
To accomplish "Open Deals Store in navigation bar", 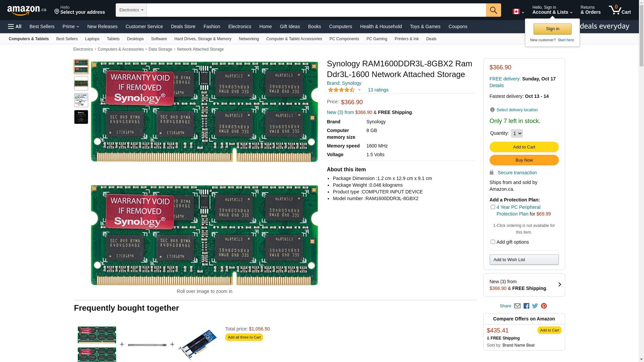I will [x=183, y=26].
